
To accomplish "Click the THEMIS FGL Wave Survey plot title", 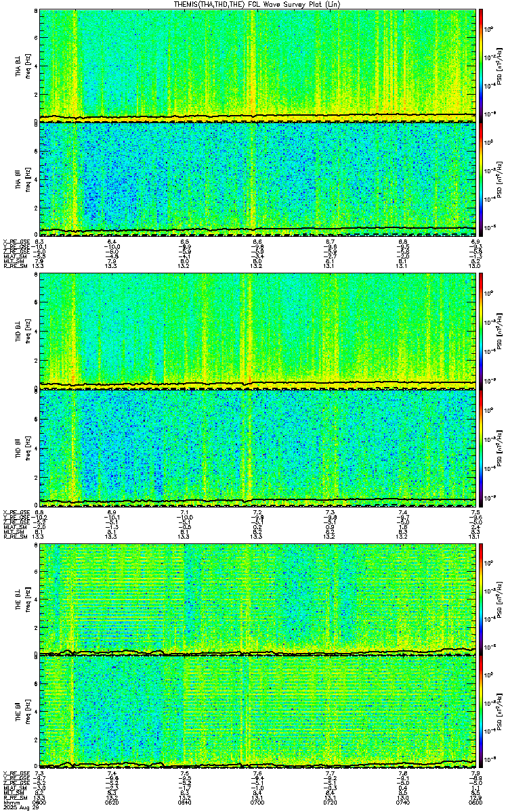I will coord(257,4).
